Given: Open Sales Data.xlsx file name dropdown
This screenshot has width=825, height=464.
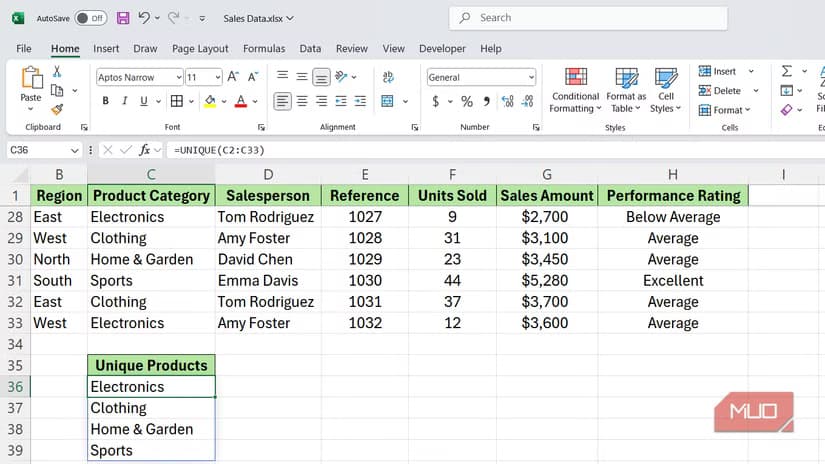Looking at the screenshot, I should (258, 18).
